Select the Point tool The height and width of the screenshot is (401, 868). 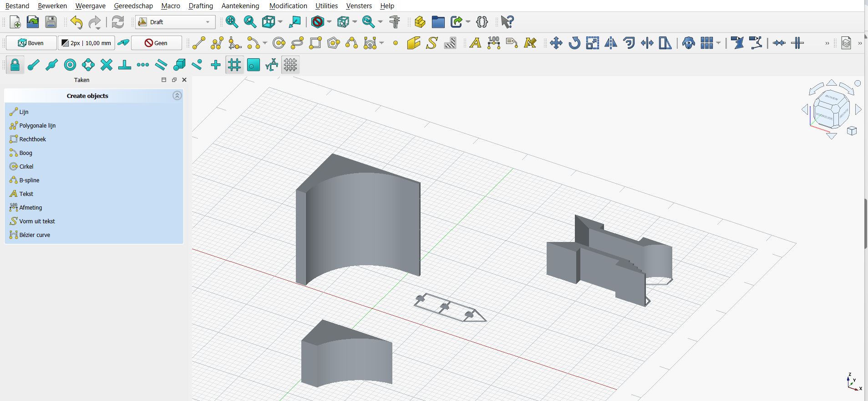coord(396,43)
